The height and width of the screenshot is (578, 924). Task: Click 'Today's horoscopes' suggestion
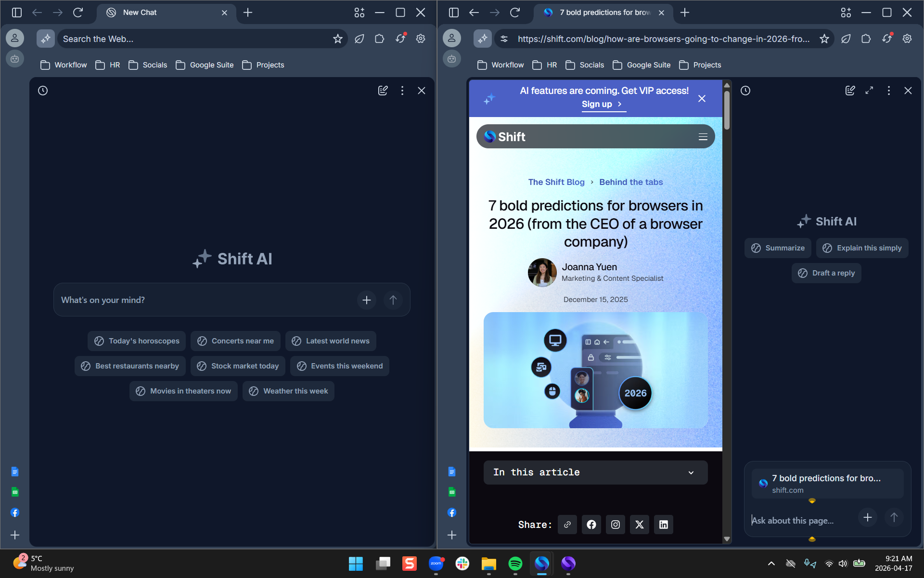pyautogui.click(x=137, y=341)
